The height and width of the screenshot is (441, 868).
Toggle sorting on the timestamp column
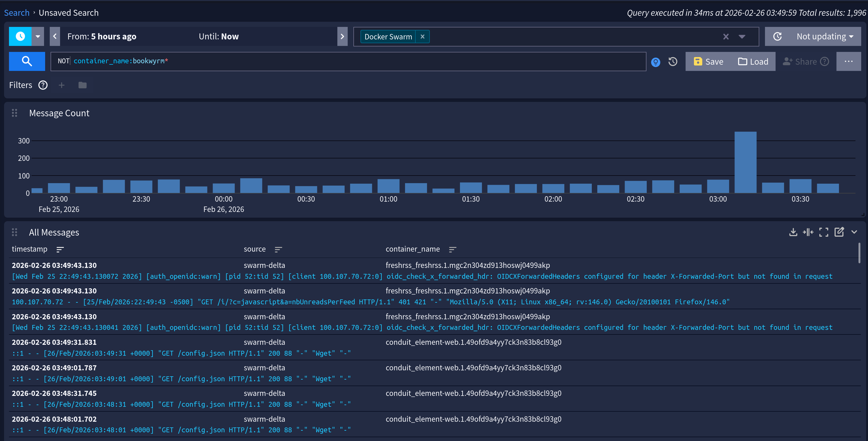(60, 249)
